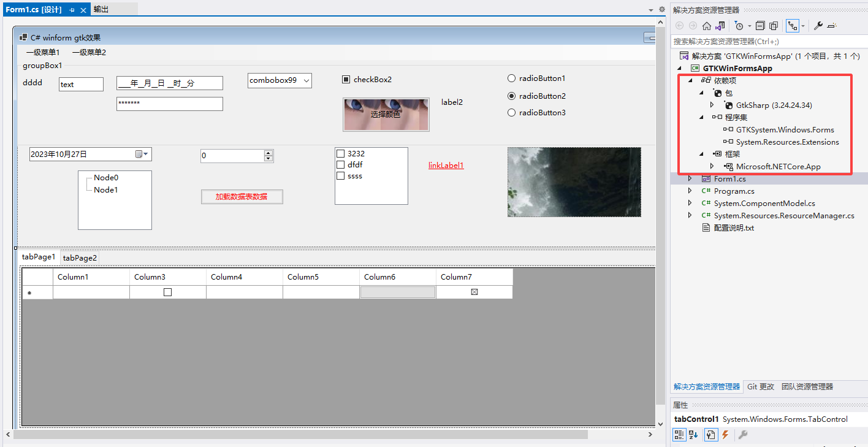The width and height of the screenshot is (868, 447).
Task: Sort properties alphabetically with A-Z icon
Action: click(x=693, y=435)
